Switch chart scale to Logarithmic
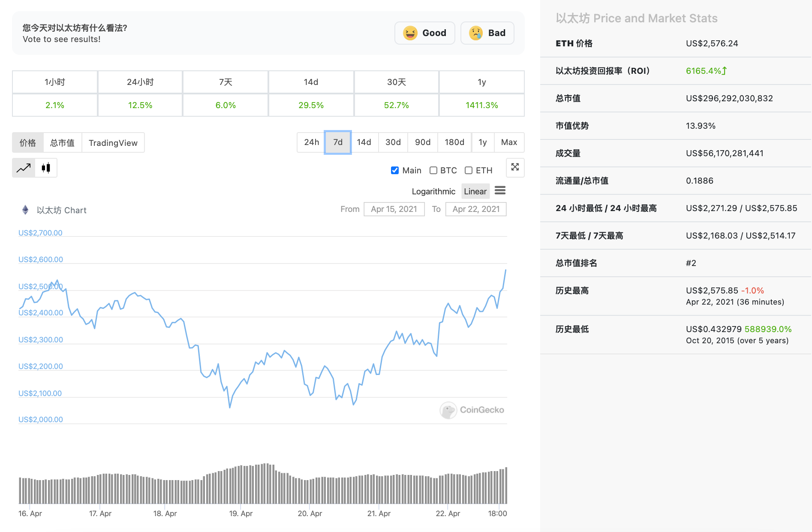 point(433,191)
